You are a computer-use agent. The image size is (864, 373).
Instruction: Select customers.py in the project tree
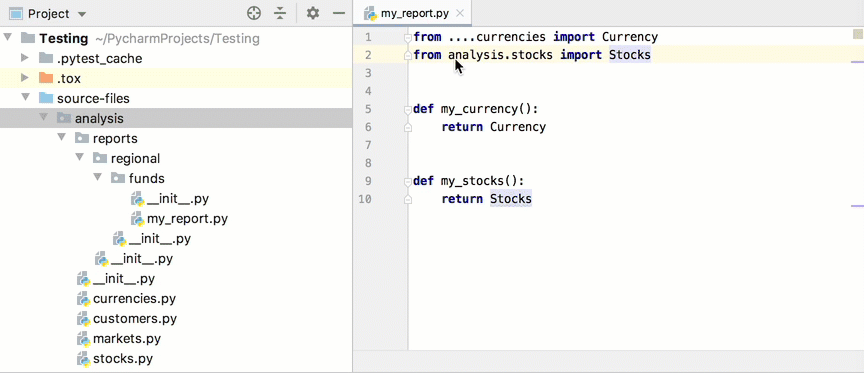pyautogui.click(x=135, y=318)
